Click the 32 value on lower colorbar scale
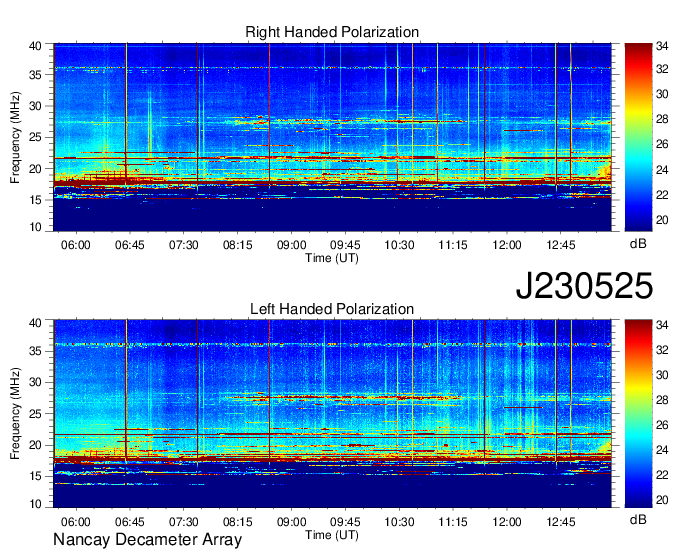This screenshot has width=680, height=552. tap(662, 350)
